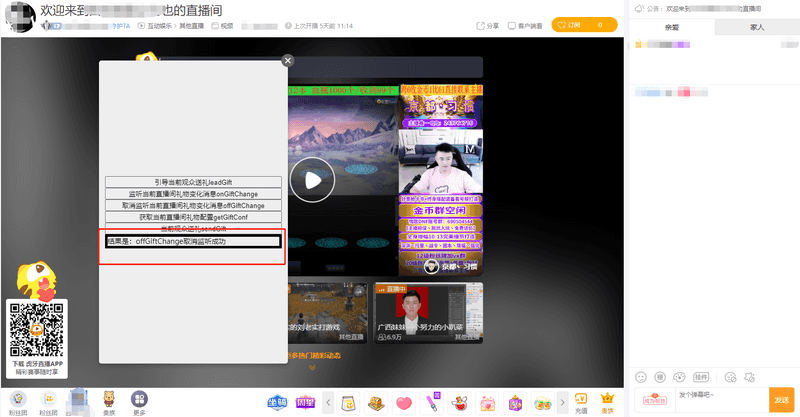The width and height of the screenshot is (800, 417).
Task: Select the red potion bottle gift
Action: point(459,403)
